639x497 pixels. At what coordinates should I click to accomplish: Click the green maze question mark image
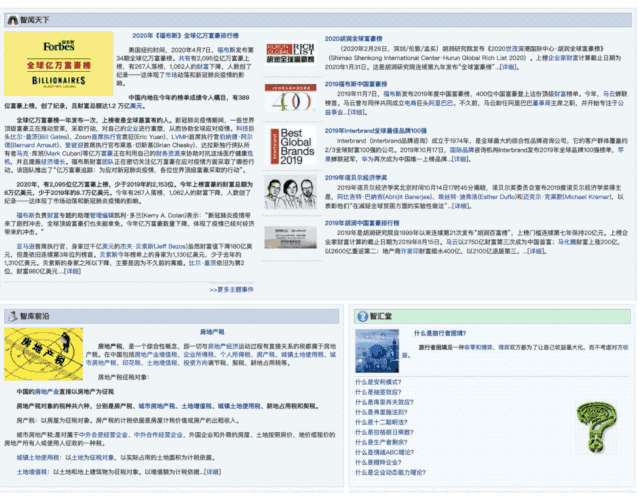pos(596,427)
